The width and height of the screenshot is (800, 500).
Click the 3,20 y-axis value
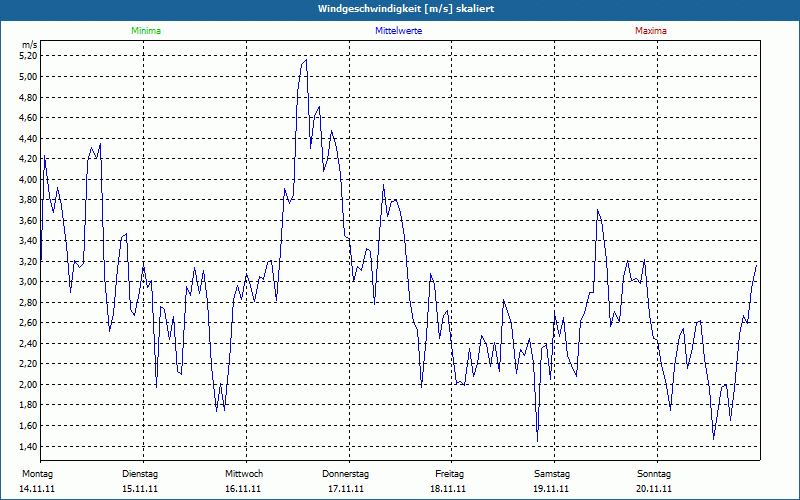point(28,261)
